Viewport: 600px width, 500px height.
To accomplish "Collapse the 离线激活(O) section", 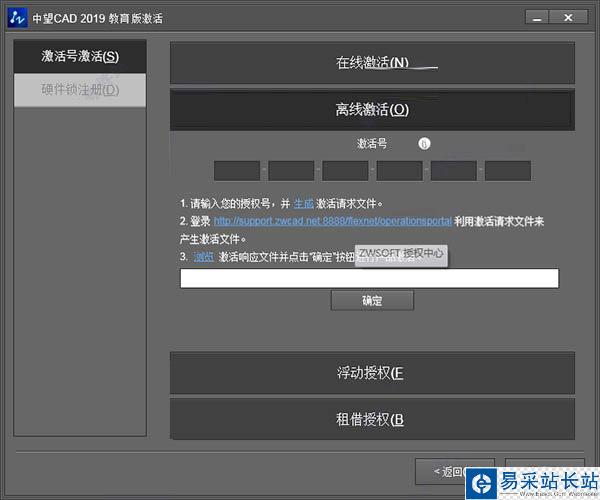I will pos(372,110).
